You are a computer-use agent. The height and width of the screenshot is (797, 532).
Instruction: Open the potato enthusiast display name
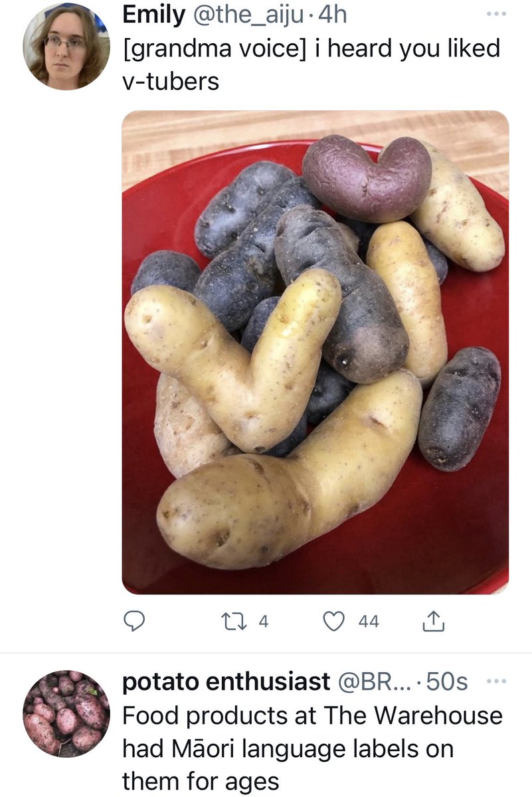226,681
